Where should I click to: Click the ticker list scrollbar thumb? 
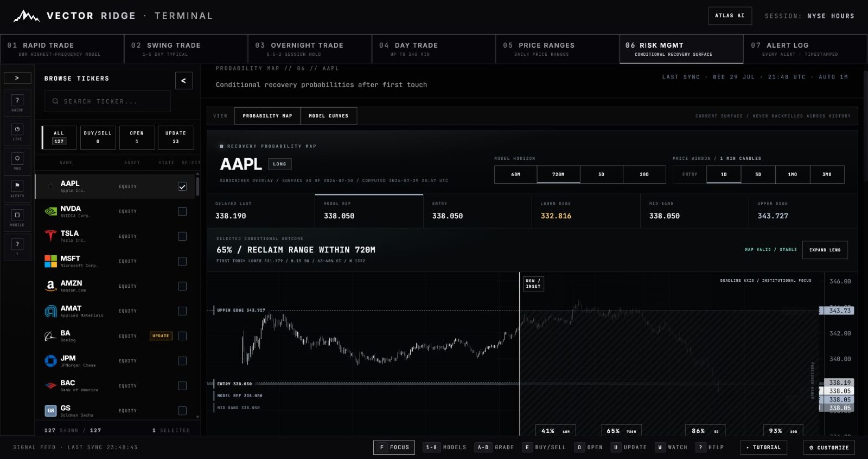tap(197, 185)
